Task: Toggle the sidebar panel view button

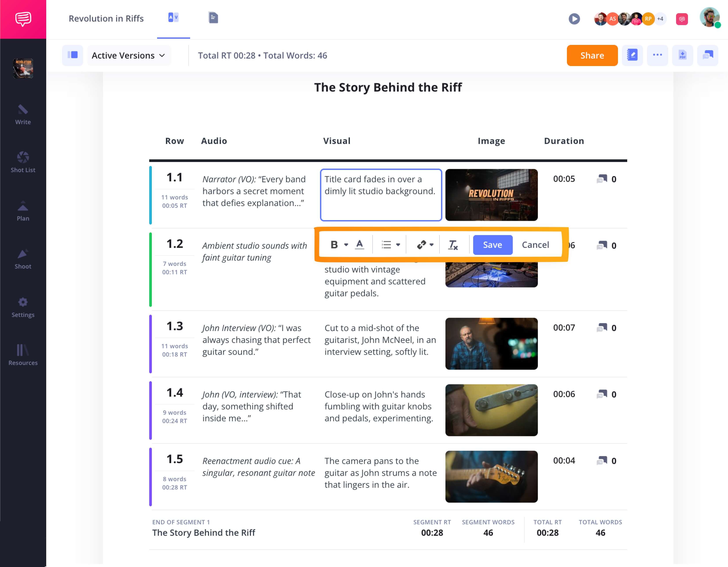Action: [72, 55]
